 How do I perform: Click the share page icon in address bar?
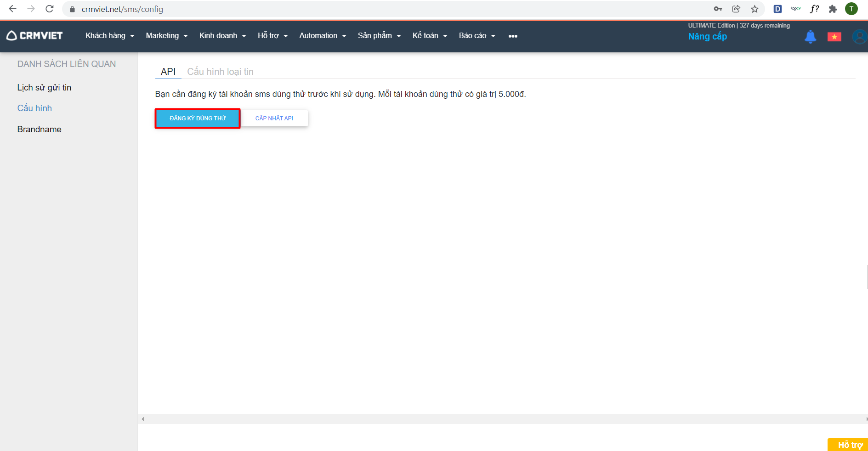[x=736, y=9]
